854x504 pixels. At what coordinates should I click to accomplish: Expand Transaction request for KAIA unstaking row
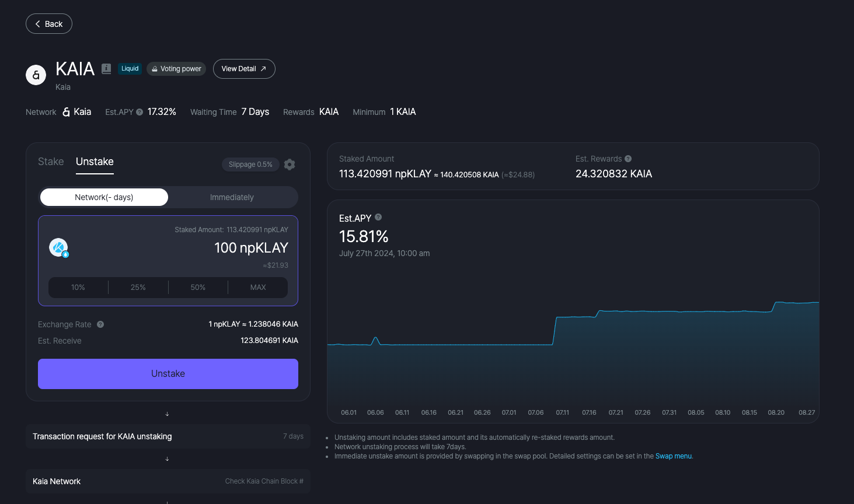coord(168,436)
